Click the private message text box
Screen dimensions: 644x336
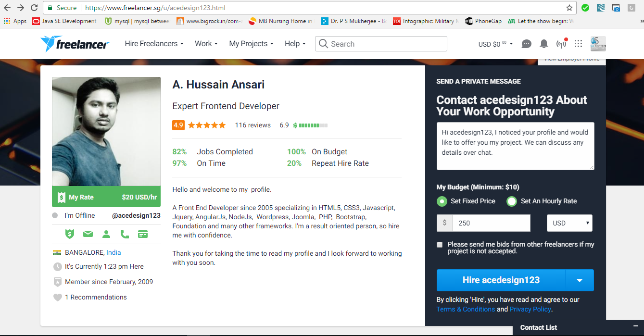tap(515, 146)
